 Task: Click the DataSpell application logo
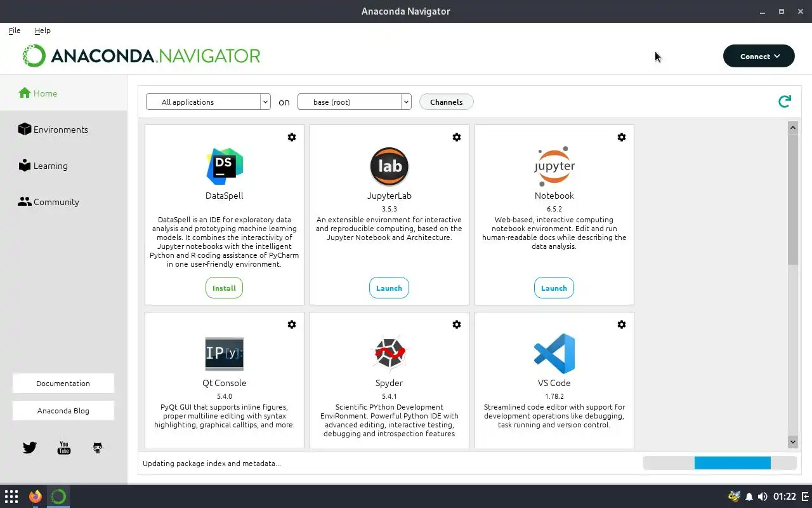pyautogui.click(x=225, y=166)
